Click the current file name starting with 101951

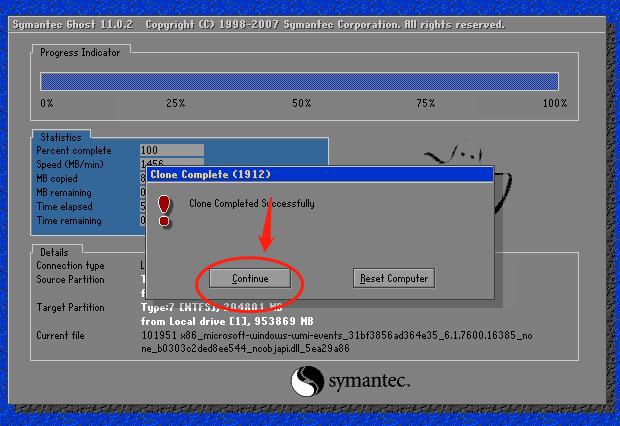336,342
